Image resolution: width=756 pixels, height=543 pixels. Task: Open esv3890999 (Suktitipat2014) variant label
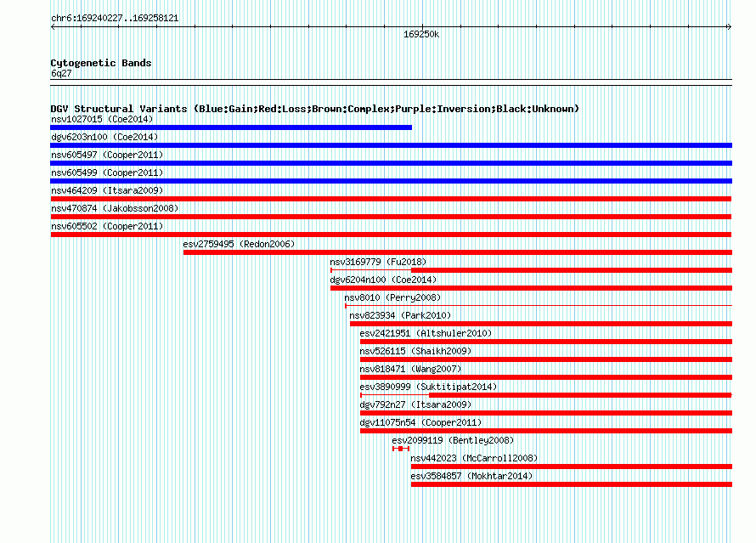tap(428, 387)
